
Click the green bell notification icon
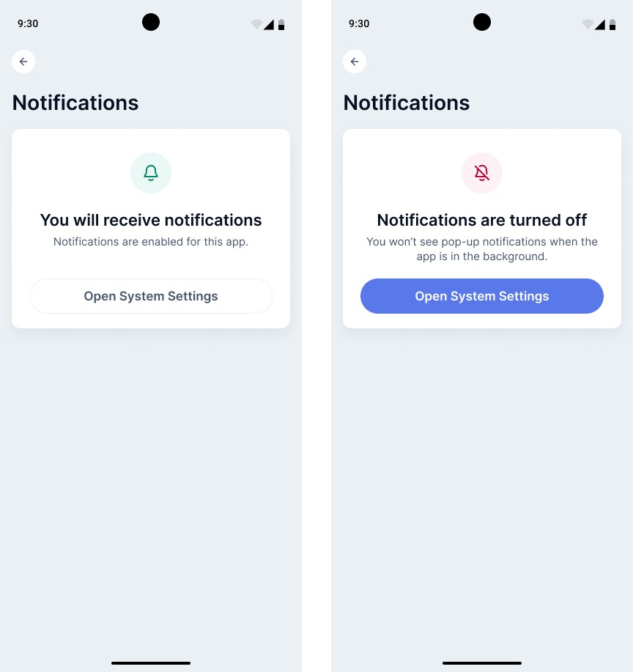(x=151, y=173)
